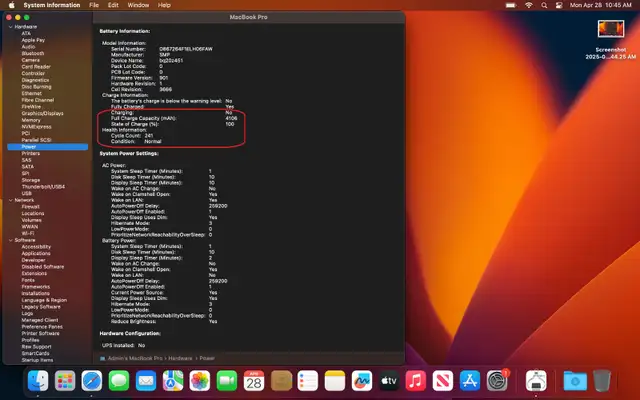The width and height of the screenshot is (640, 400).
Task: Click System Information icon in Dock
Action: [536, 381]
